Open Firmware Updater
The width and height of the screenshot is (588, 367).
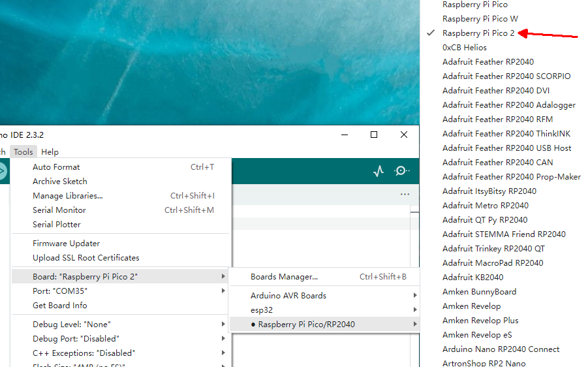pyautogui.click(x=120, y=244)
